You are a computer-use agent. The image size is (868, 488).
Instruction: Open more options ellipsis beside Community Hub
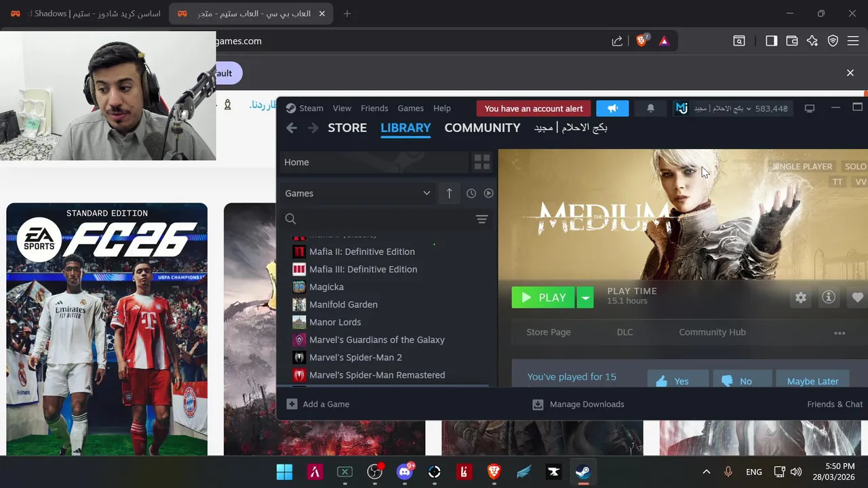840,333
